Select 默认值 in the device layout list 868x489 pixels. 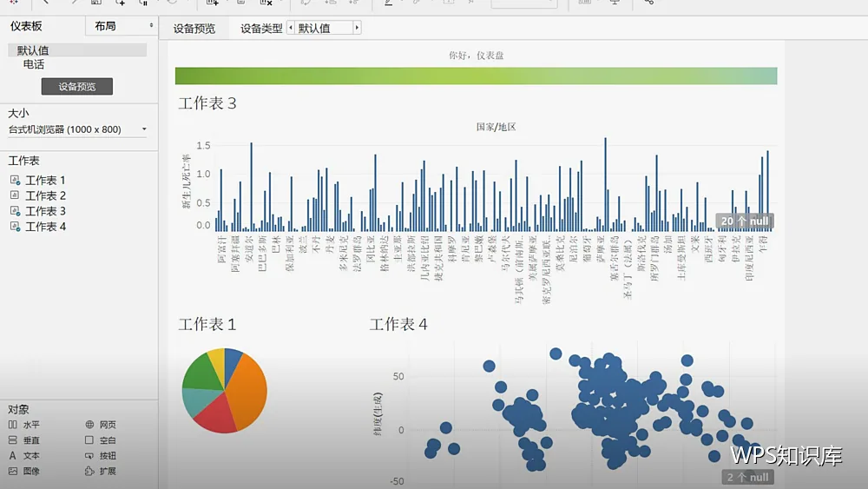click(77, 50)
